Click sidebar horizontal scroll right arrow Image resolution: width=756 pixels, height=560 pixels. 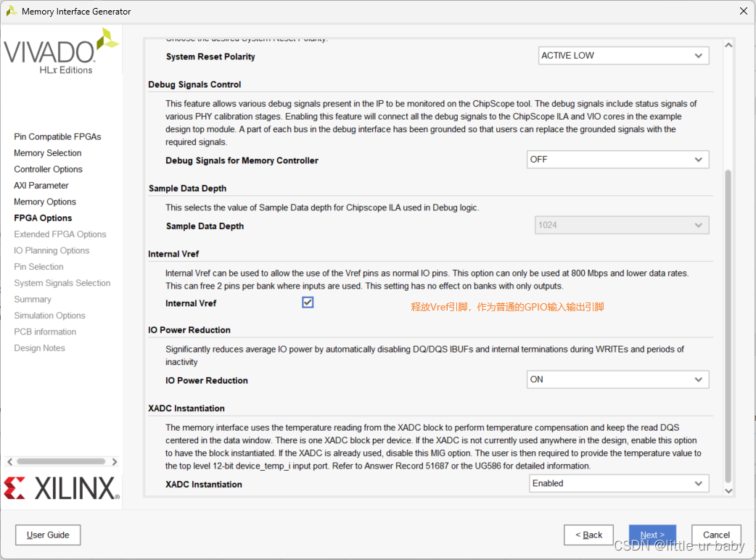(114, 461)
